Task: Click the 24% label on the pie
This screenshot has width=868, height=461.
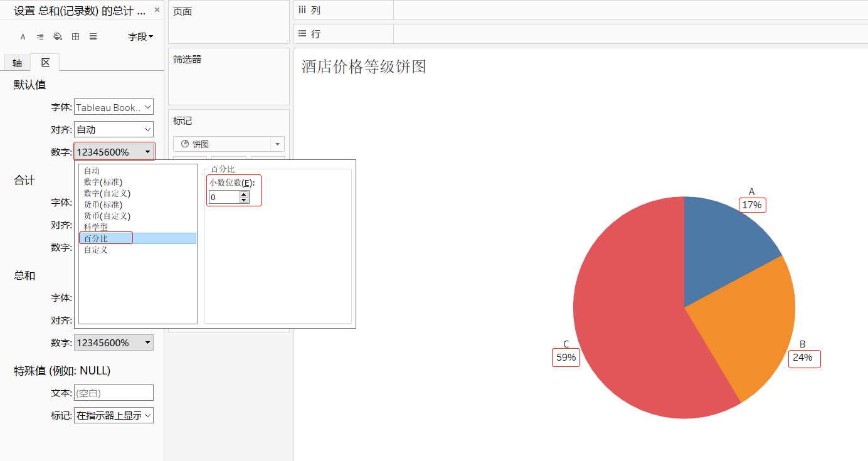Action: (x=803, y=358)
